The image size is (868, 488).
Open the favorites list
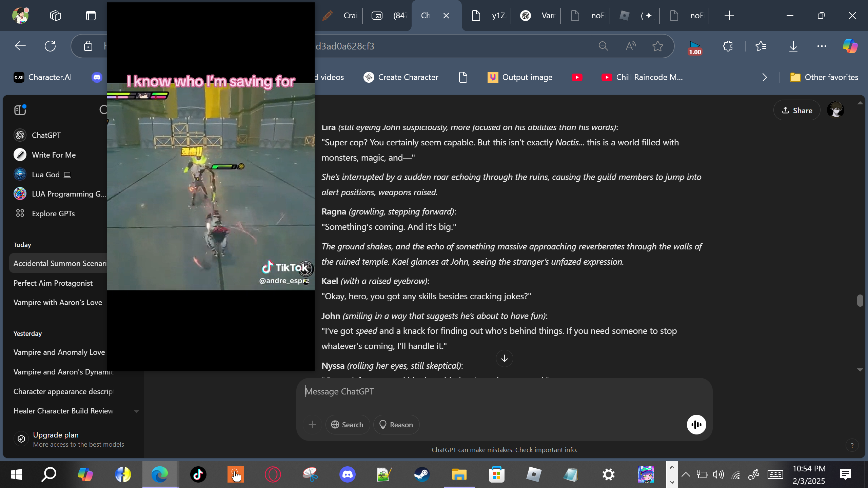click(x=761, y=46)
